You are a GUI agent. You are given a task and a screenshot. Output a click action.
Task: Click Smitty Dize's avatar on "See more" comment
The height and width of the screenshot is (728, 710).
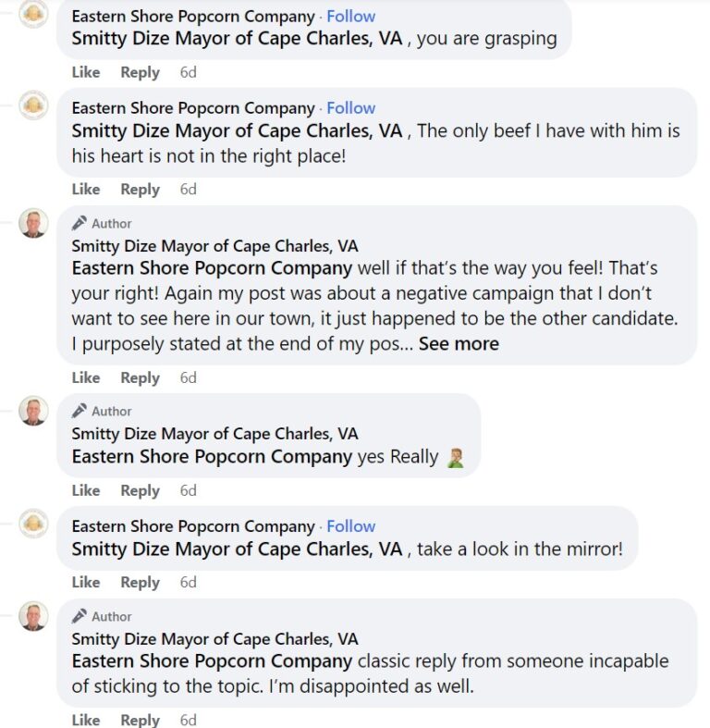coord(34,223)
